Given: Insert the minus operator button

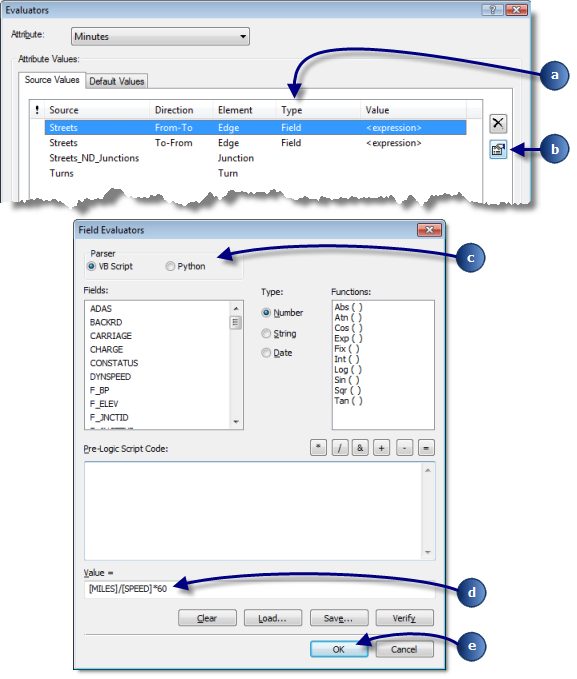Looking at the screenshot, I should [x=404, y=448].
